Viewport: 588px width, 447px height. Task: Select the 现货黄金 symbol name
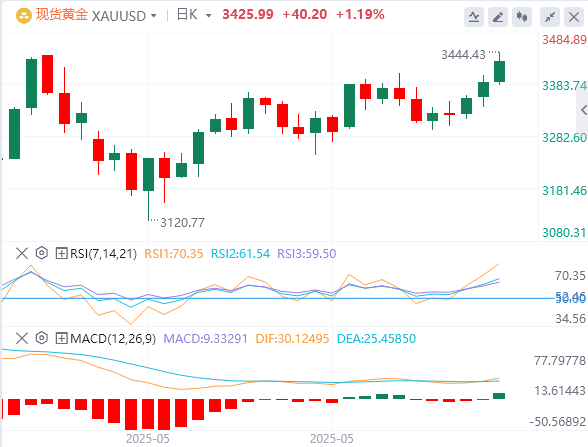click(x=62, y=15)
